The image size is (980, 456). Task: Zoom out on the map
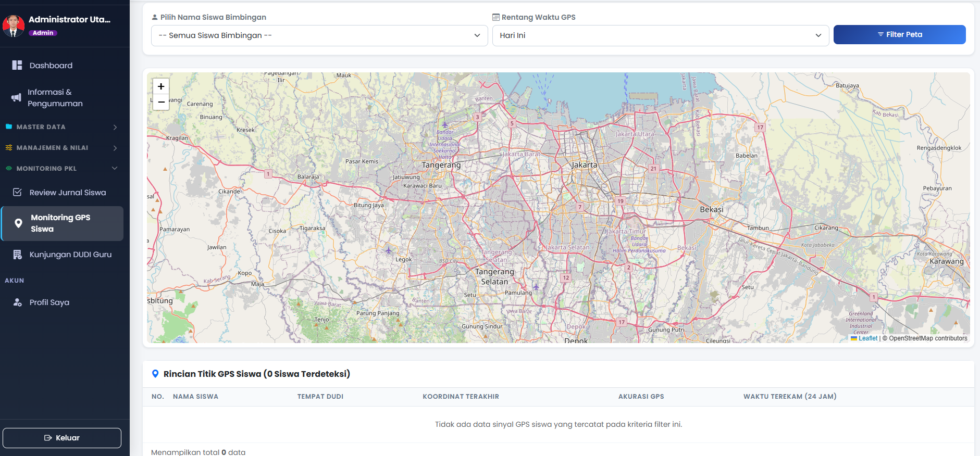(161, 102)
